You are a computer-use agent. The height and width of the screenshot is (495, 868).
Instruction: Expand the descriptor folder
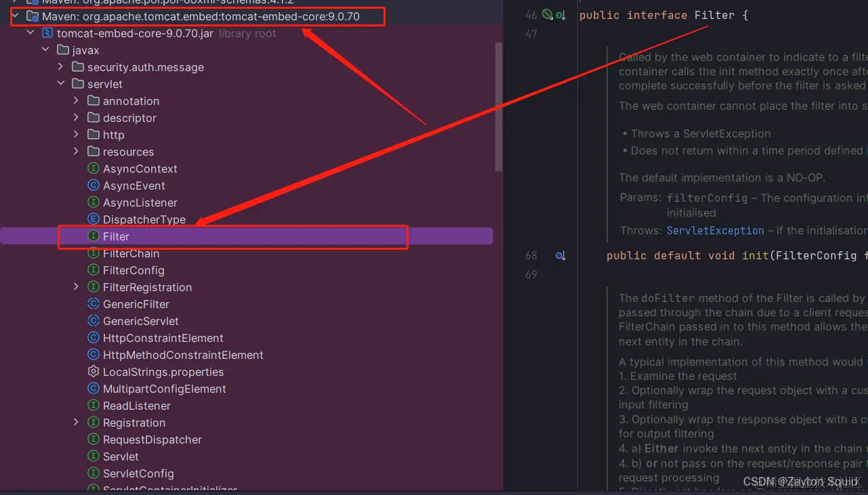coord(77,117)
